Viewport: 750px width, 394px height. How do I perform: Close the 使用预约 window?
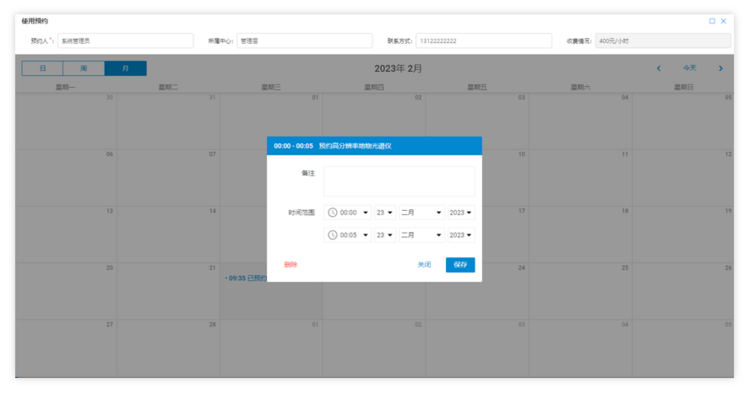[723, 21]
